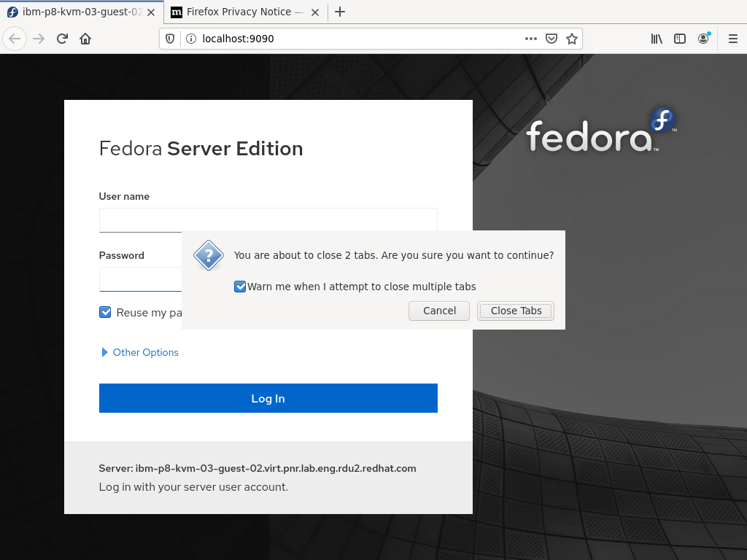Click the Fedora logo
This screenshot has width=747, height=560.
pyautogui.click(x=601, y=130)
